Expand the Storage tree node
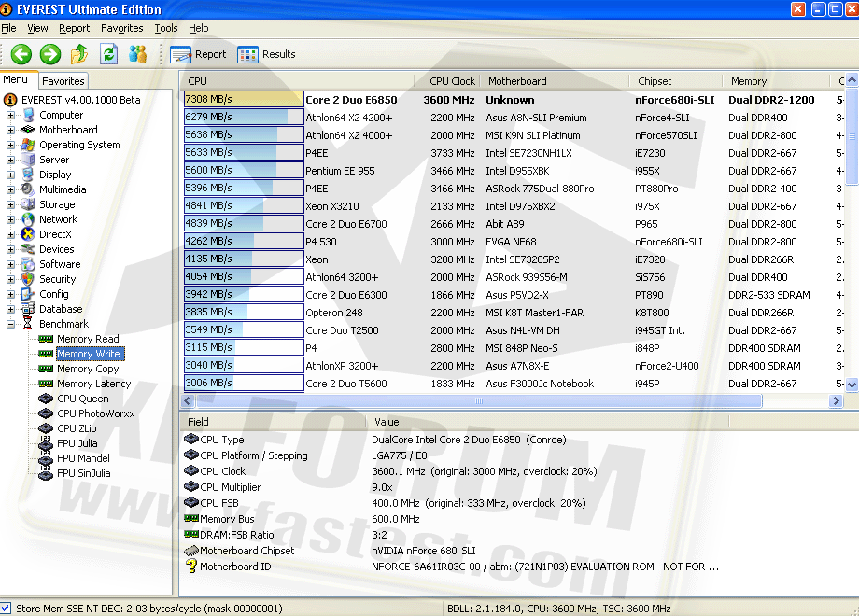859x616 pixels. coord(10,204)
